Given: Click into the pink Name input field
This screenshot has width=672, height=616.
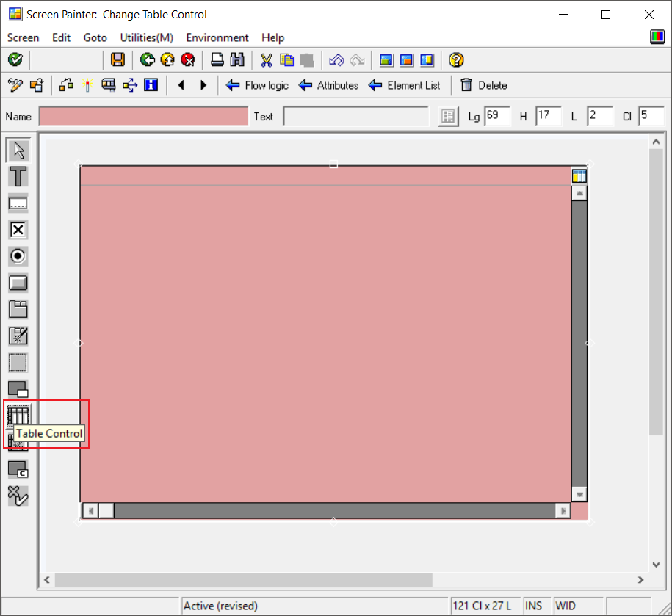Looking at the screenshot, I should coord(143,116).
